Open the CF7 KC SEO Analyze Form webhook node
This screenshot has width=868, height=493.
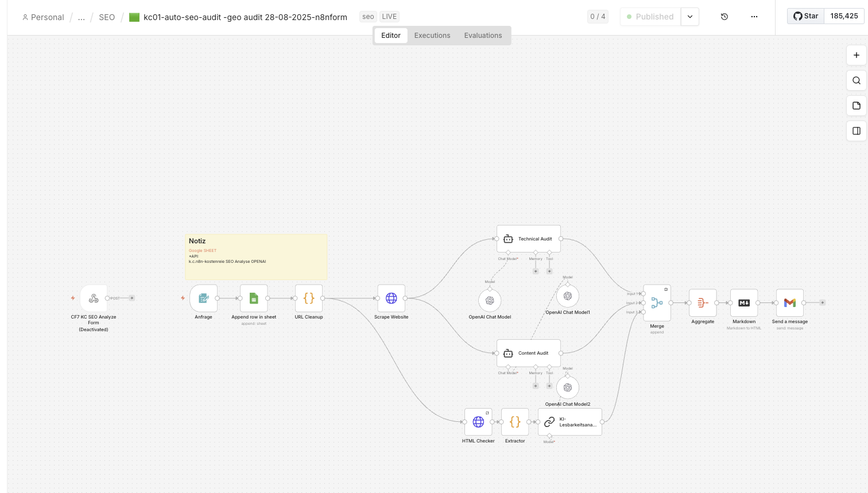pos(94,298)
